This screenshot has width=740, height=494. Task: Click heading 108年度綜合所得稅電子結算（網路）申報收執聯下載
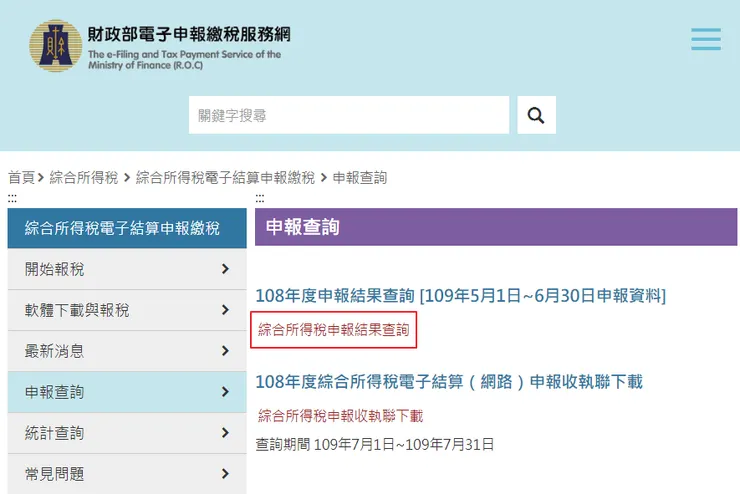pos(449,382)
